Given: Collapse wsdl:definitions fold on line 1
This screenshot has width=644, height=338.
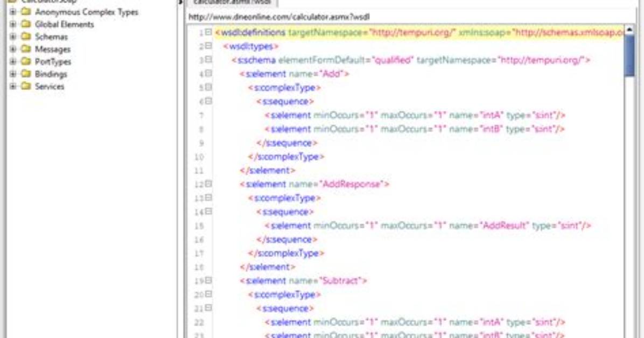Looking at the screenshot, I should point(208,32).
